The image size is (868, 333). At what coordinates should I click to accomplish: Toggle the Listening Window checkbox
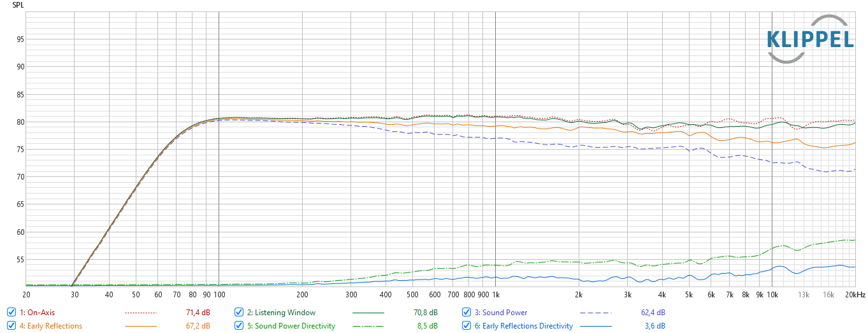[239, 313]
